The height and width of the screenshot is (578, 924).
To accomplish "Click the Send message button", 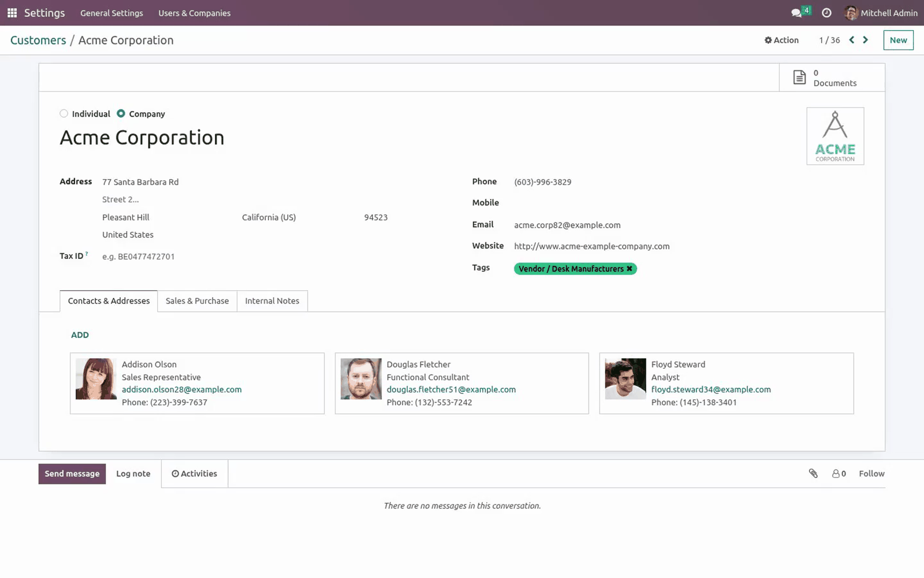I will pos(72,473).
